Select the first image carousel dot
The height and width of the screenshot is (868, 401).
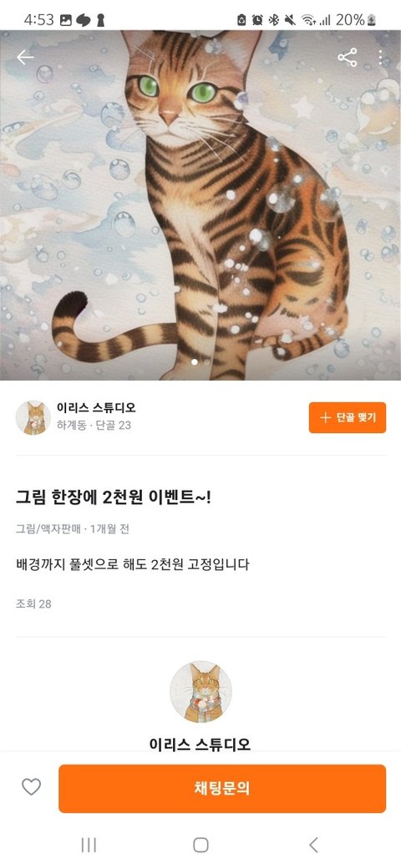(x=195, y=362)
